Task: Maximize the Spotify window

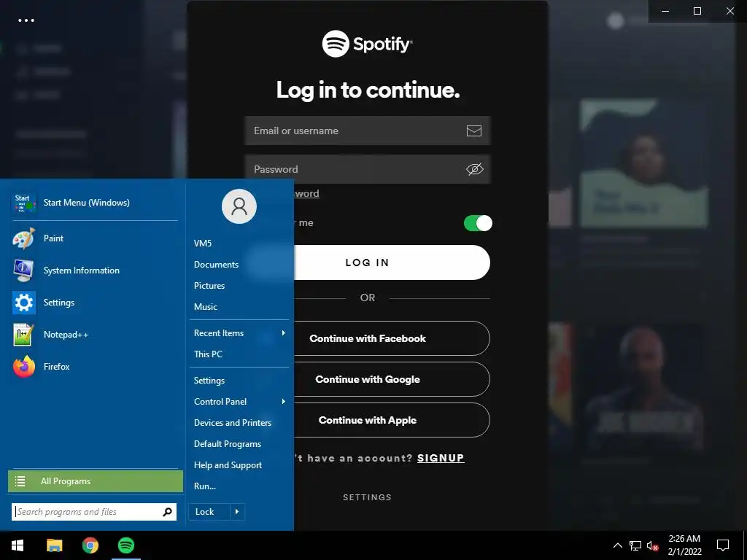Action: 697,11
